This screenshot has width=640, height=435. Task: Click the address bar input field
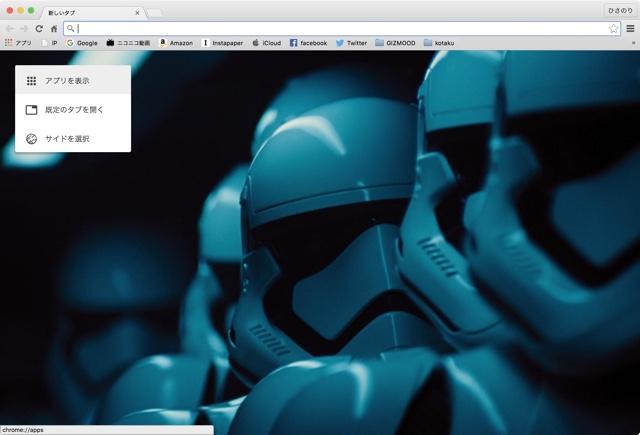tap(342, 29)
